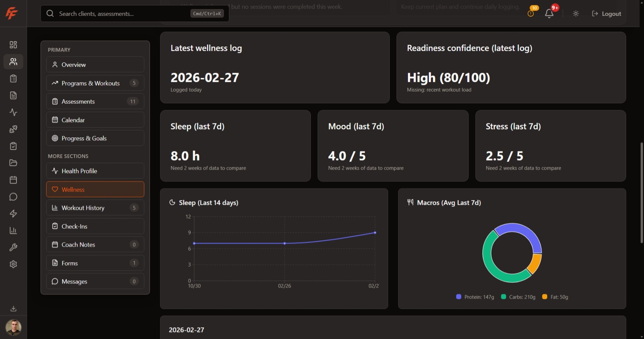Click the activity pulse icon
This screenshot has width=644, height=339.
coord(13,112)
